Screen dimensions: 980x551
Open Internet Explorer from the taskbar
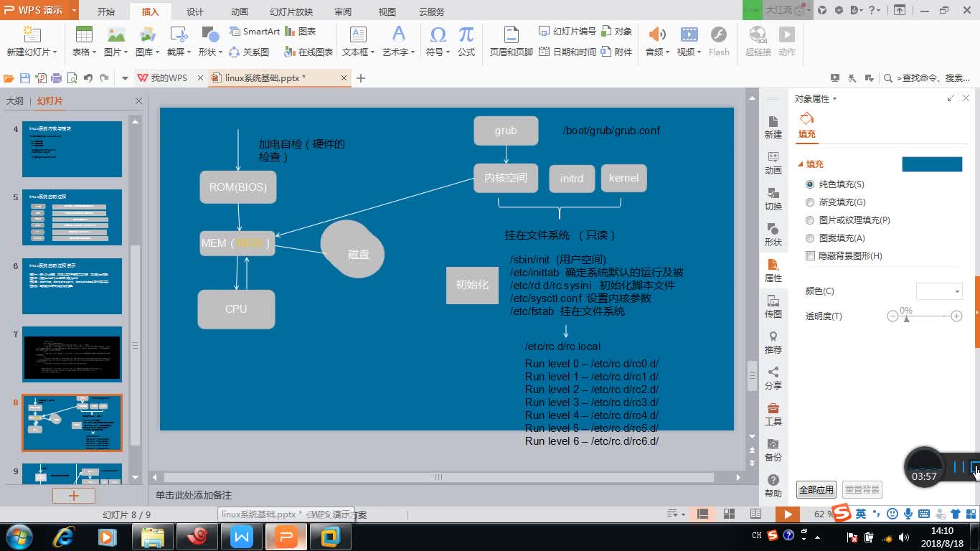63,536
